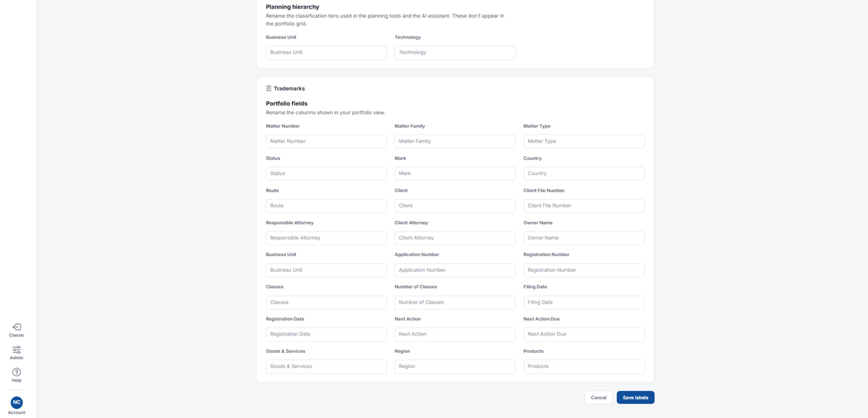868x418 pixels.
Task: Open the NC Account avatar
Action: click(17, 404)
